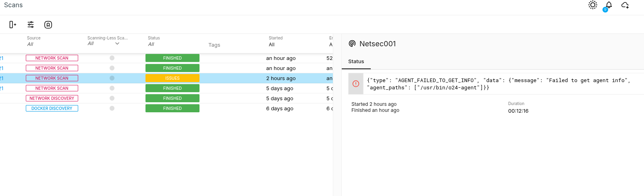Click the Tags column header
This screenshot has width=644, height=196.
(x=214, y=45)
